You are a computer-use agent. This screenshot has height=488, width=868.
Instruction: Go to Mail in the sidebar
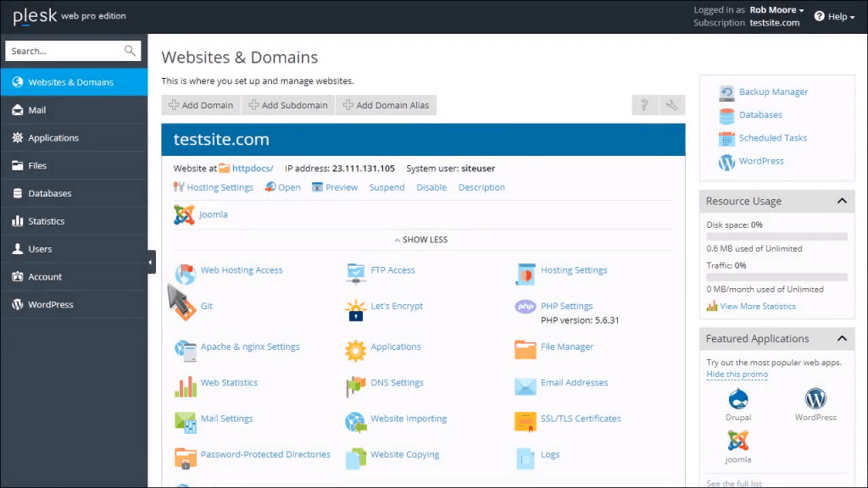tap(37, 110)
